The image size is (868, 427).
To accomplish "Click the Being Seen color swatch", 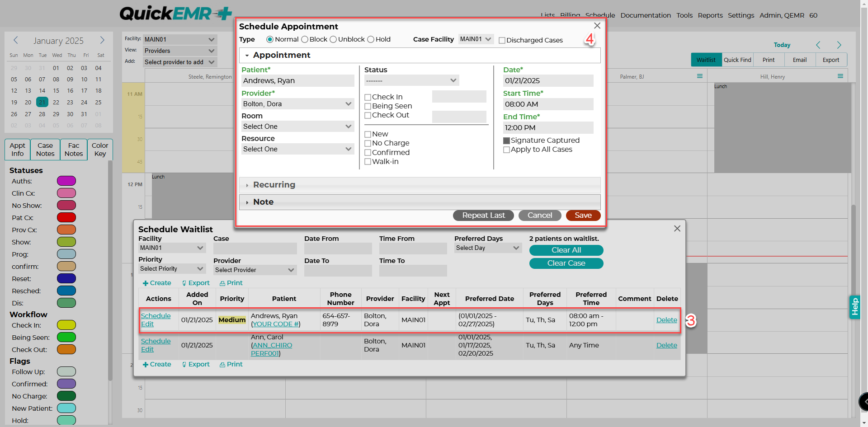I will tap(66, 338).
